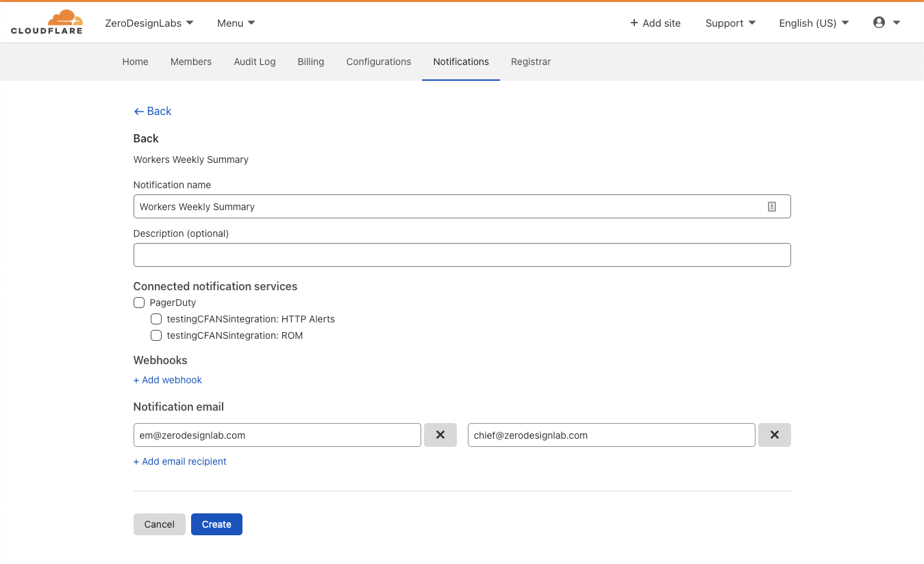
Task: Click the Cloudflare logo
Action: point(47,22)
